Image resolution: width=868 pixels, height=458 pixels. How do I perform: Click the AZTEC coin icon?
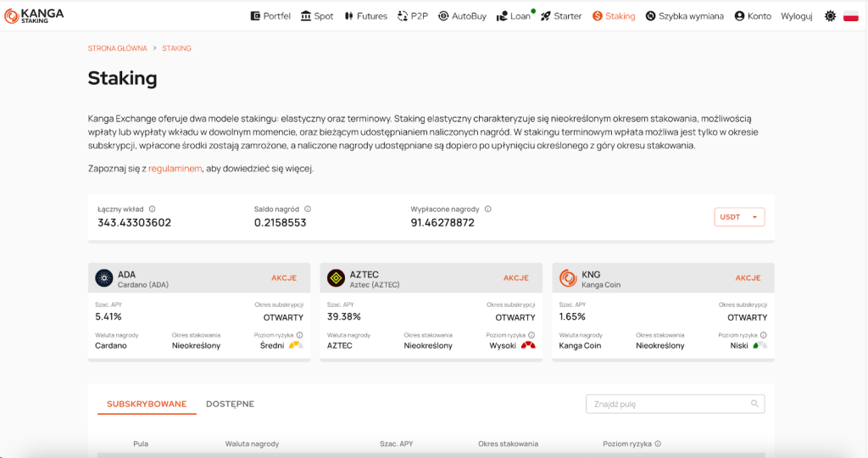(x=337, y=278)
